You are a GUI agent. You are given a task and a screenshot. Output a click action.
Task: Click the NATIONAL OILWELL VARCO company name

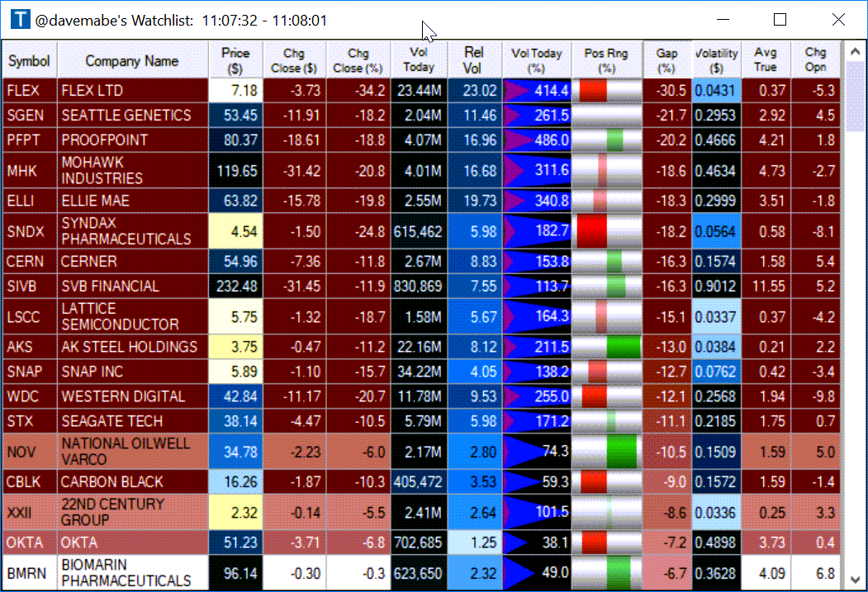(126, 452)
